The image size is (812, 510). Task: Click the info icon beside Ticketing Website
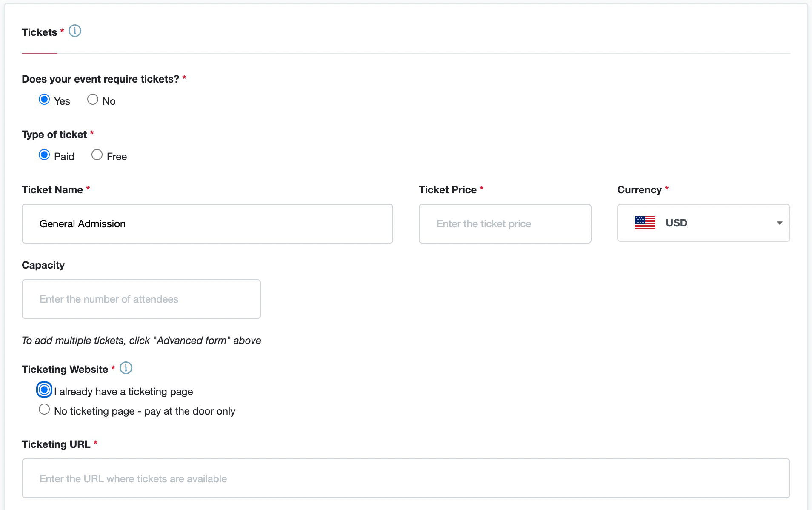(126, 368)
